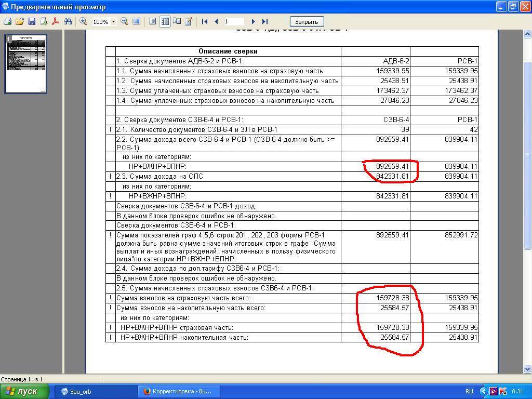This screenshot has width=532, height=399.
Task: Click the edit page icon with pencil
Action: [x=189, y=21]
